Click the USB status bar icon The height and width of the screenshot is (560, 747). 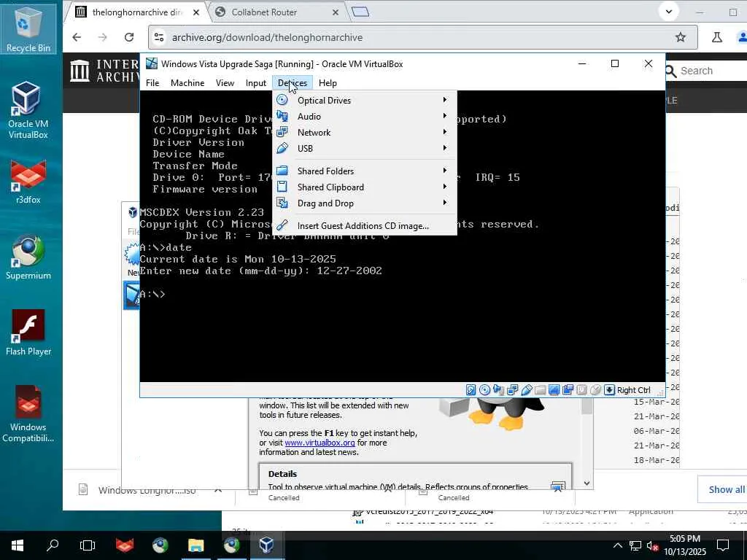pos(527,390)
